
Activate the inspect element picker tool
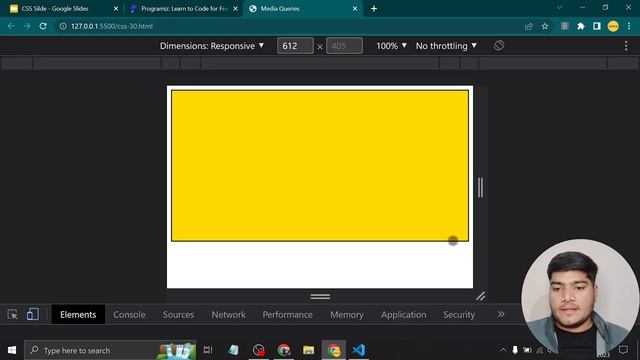pos(12,314)
